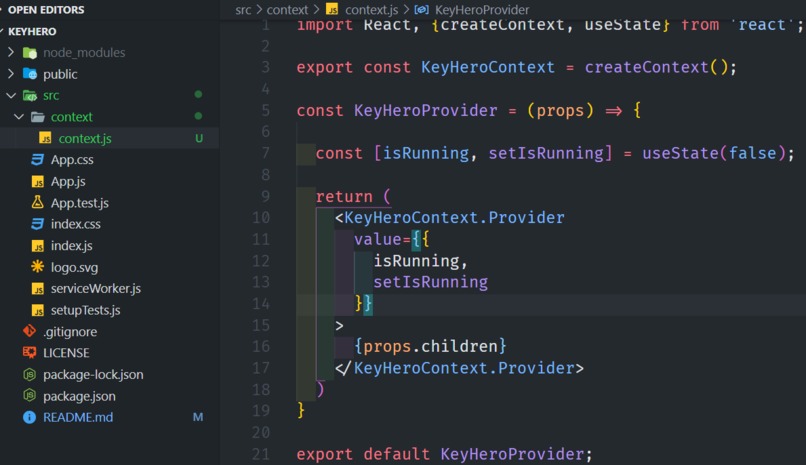Click the git icon of .gitignore
The height and width of the screenshot is (465, 806).
coord(29,331)
